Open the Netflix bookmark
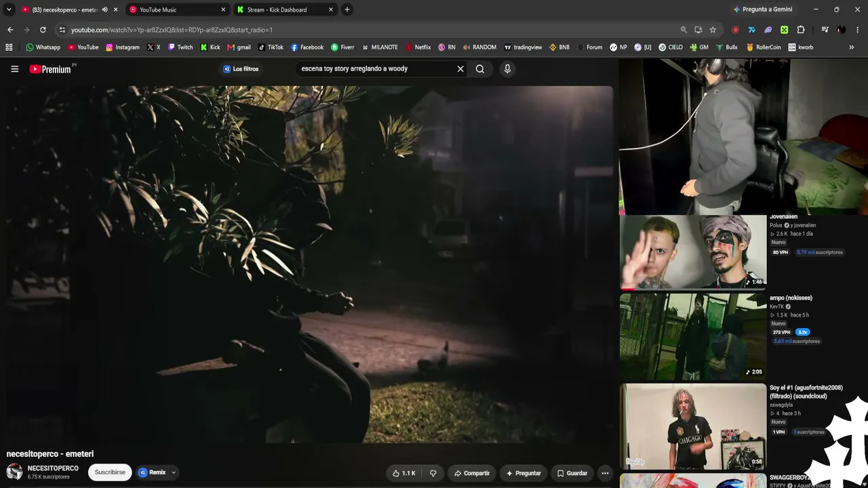The height and width of the screenshot is (488, 868). coord(418,47)
